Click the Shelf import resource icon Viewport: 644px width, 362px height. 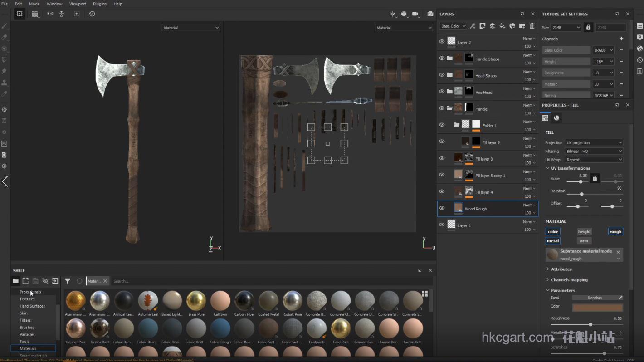(55, 281)
